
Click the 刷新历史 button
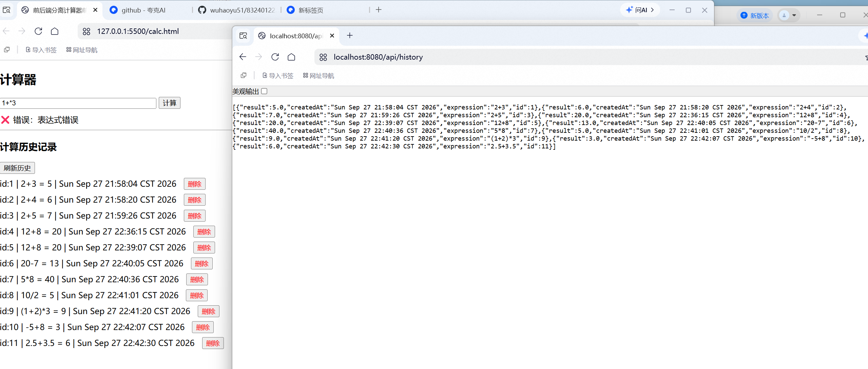coord(17,168)
